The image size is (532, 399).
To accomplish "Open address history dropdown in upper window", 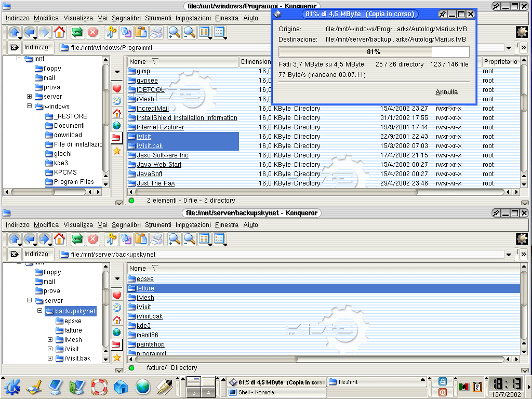I will point(508,48).
